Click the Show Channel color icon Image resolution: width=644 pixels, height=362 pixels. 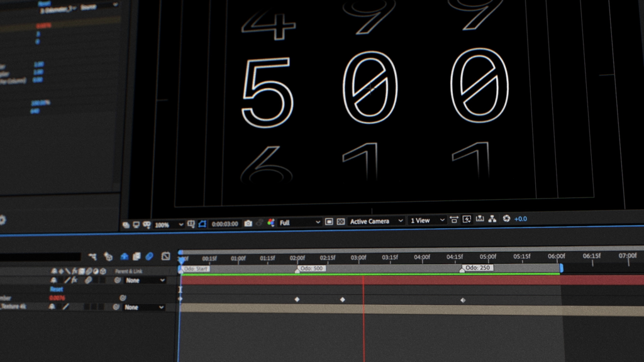(x=271, y=222)
